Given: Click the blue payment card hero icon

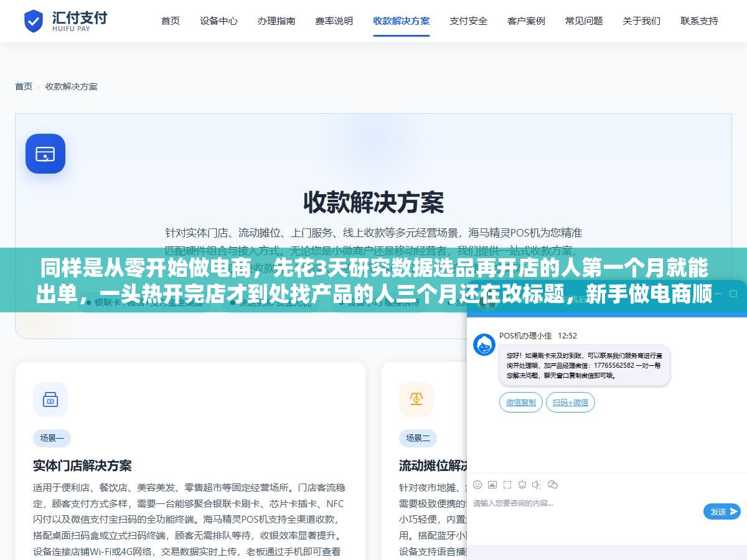Looking at the screenshot, I should click(45, 154).
